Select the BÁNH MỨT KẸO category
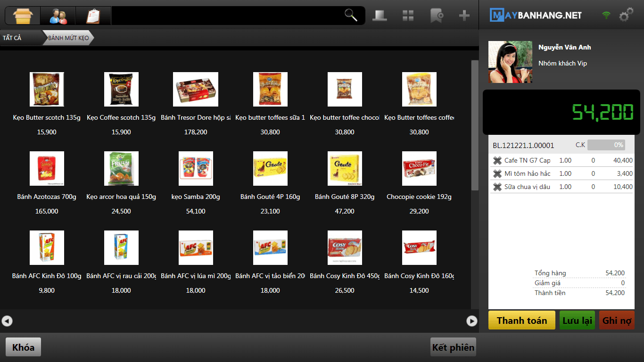This screenshot has width=644, height=362. point(68,38)
